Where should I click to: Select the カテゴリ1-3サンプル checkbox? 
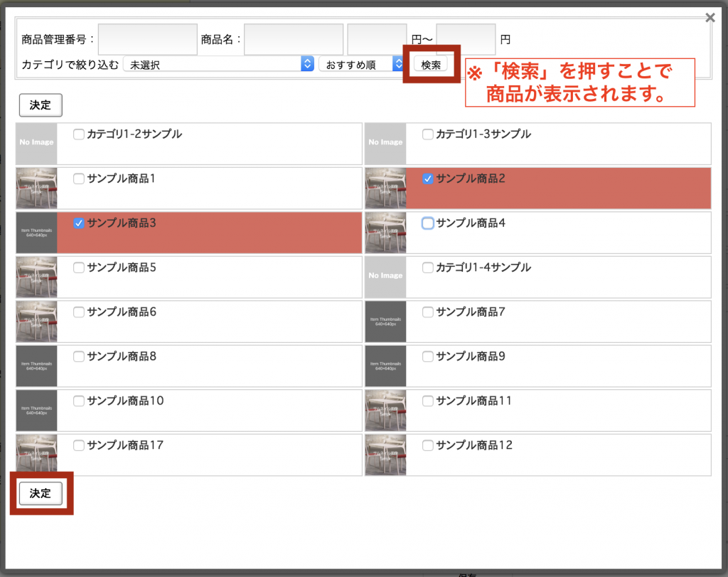pos(427,134)
